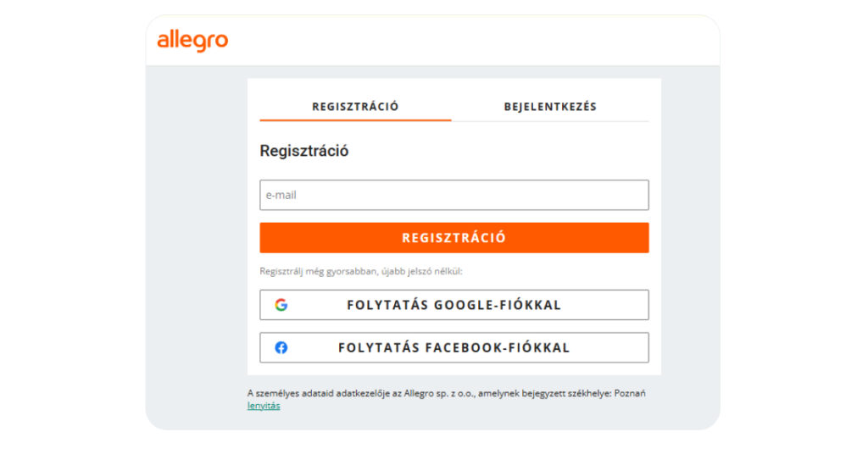Viewport: 868px width, 454px height.
Task: Click the e-mail placeholder text
Action: pos(281,195)
